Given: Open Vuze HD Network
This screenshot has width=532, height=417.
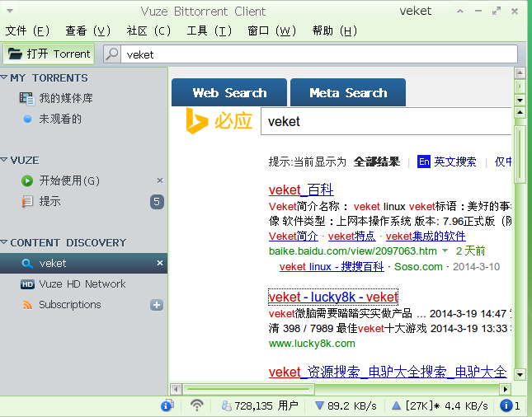Looking at the screenshot, I should coord(83,283).
